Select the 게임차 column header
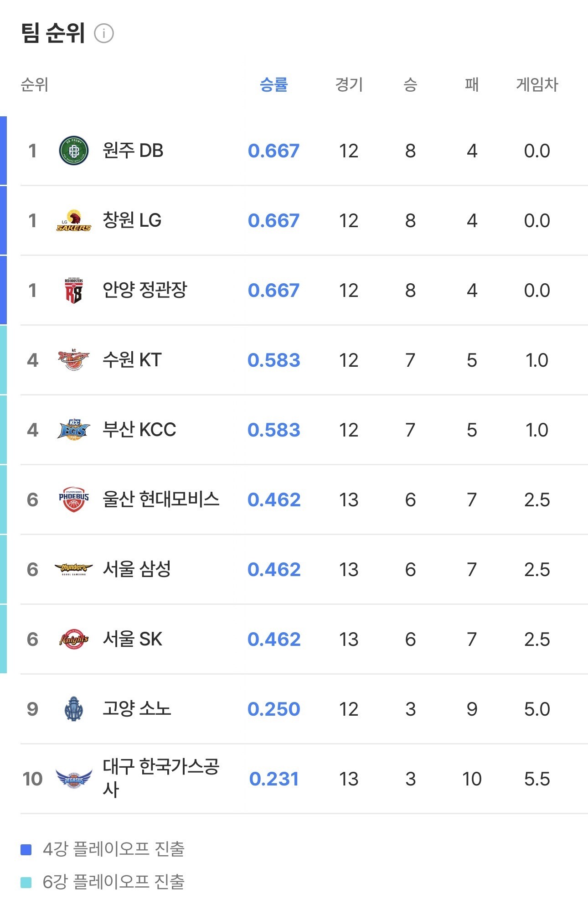588x910 pixels. pyautogui.click(x=537, y=84)
